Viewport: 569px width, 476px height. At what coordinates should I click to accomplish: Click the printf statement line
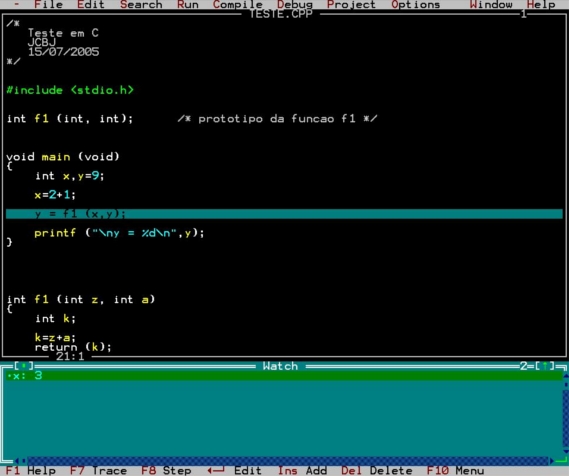[119, 233]
